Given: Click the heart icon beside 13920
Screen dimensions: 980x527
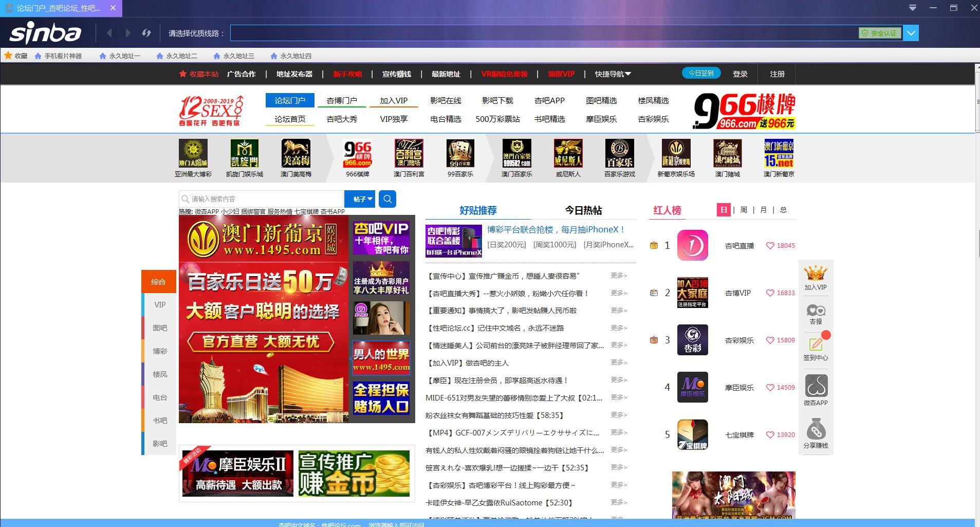Looking at the screenshot, I should tap(770, 435).
